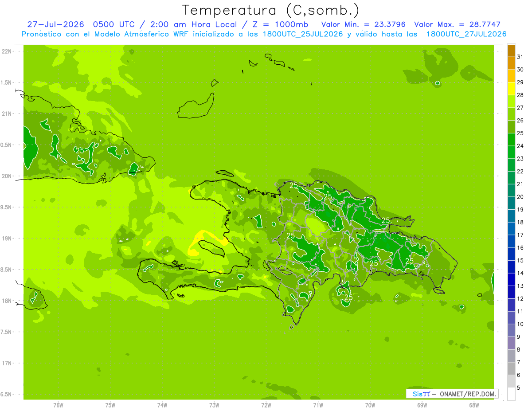
Task: Click the longitude label "74W"
Action: 162,405
